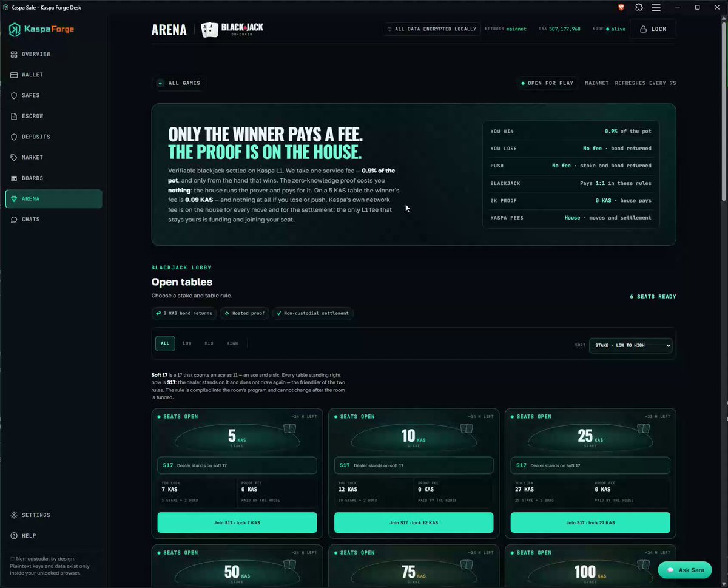Select the 50 KAS stake table card
This screenshot has height=588, width=728.
point(237,566)
